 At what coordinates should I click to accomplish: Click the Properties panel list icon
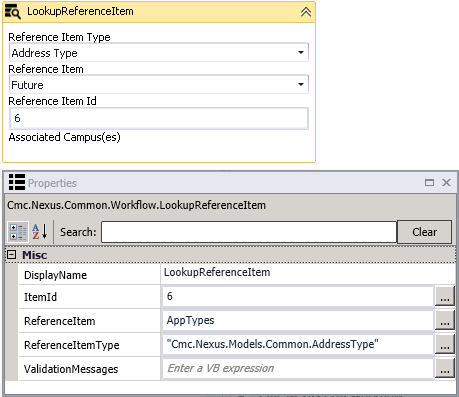point(17,182)
